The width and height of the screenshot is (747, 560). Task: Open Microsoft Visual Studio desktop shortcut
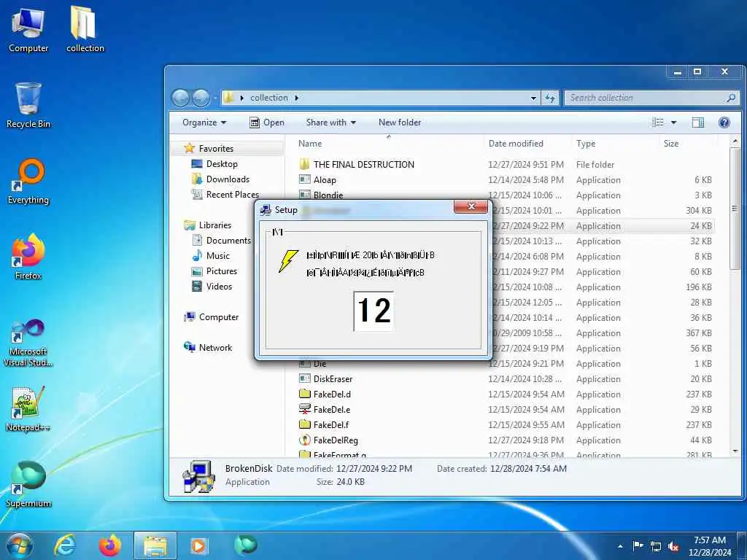point(28,343)
